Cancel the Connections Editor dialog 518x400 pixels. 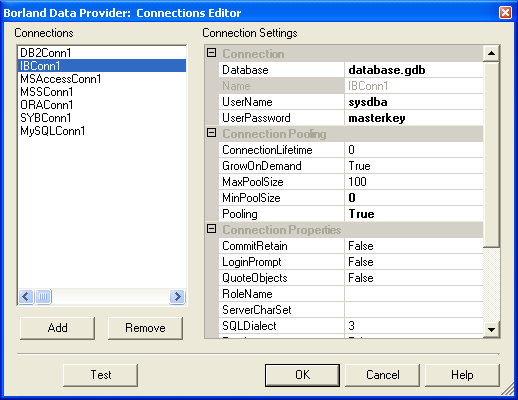382,375
